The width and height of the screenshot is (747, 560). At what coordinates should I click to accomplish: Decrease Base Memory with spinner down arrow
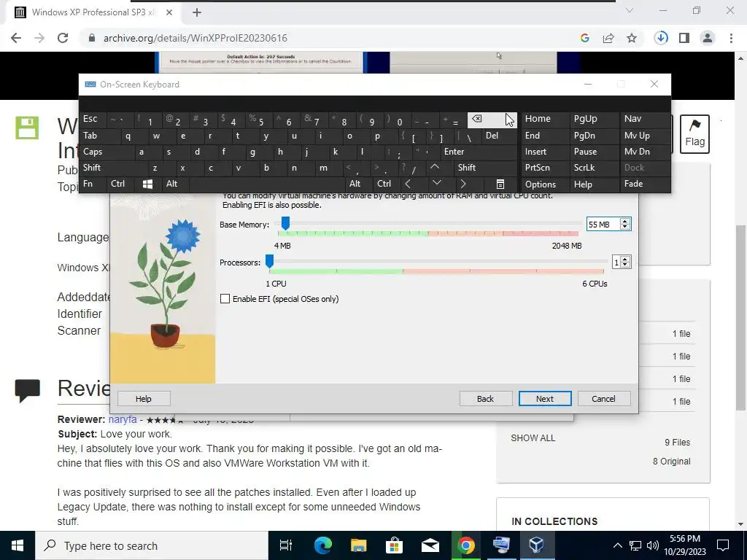click(625, 227)
